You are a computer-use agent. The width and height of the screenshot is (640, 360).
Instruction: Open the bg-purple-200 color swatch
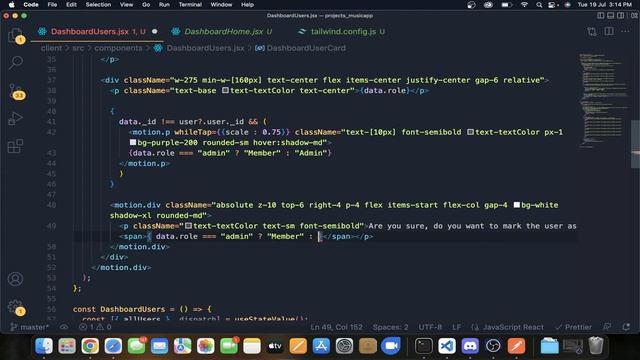click(133, 142)
